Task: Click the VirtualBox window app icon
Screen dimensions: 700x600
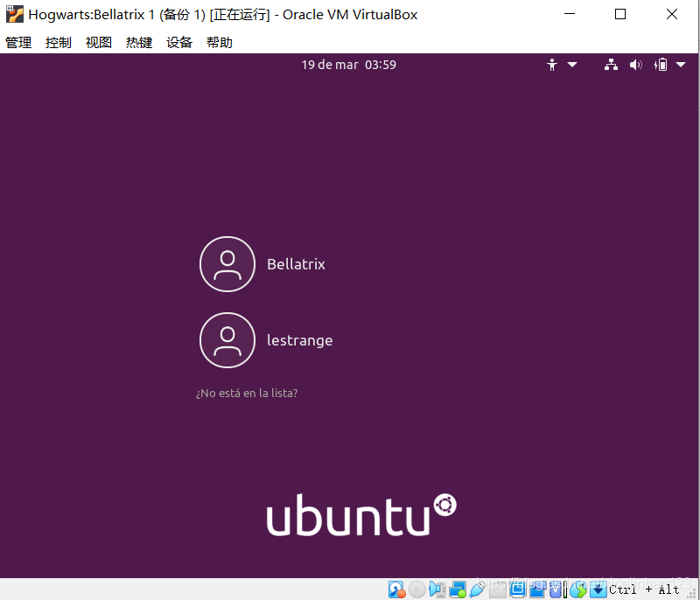Action: click(x=15, y=14)
